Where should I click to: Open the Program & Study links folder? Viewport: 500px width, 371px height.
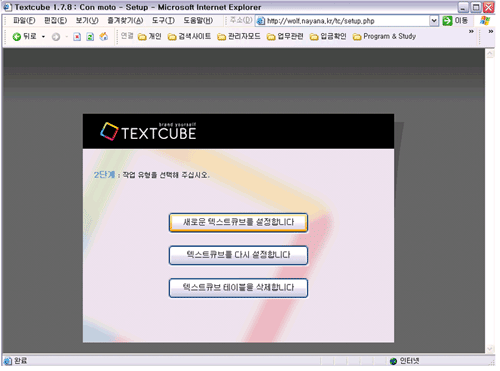point(385,36)
